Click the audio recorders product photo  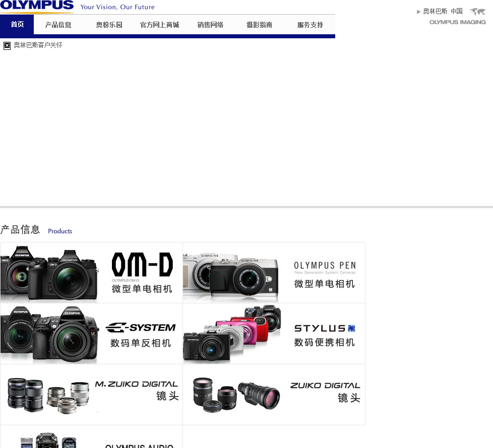48,440
